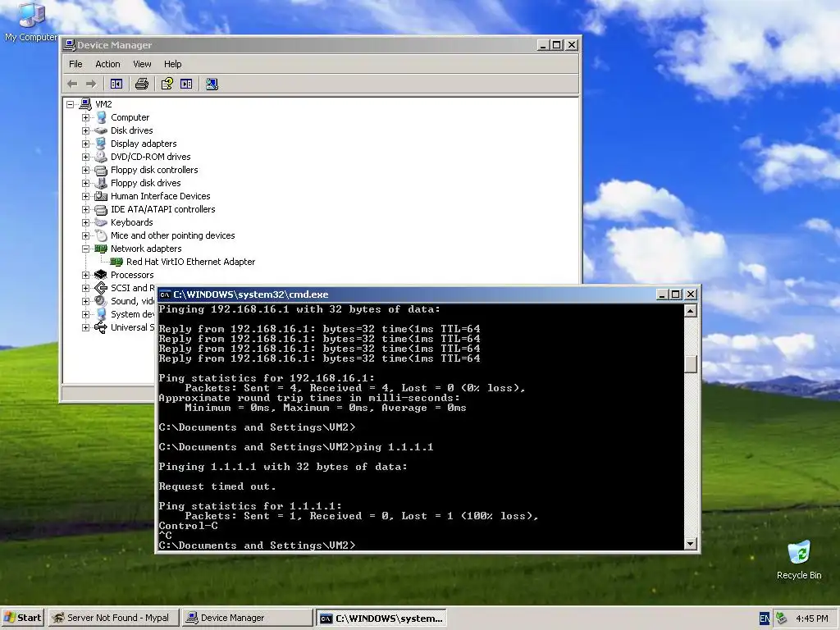Expand the IDE ATA/ATAPI controllers node
The height and width of the screenshot is (630, 840).
pyautogui.click(x=85, y=209)
